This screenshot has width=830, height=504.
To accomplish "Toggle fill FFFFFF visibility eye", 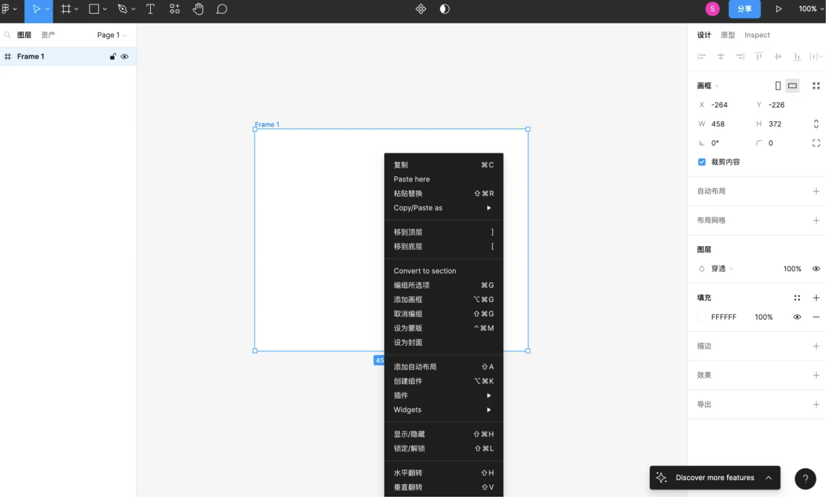I will (x=797, y=317).
